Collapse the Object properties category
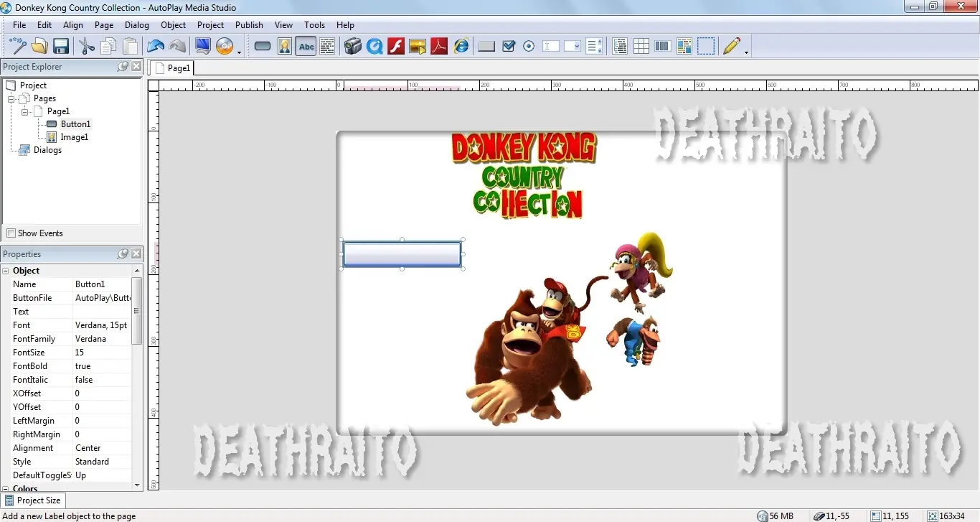 pyautogui.click(x=6, y=271)
